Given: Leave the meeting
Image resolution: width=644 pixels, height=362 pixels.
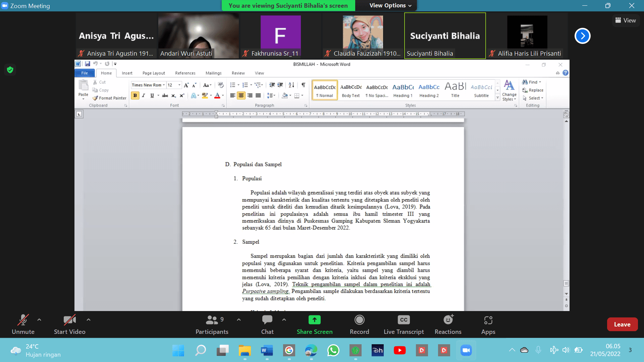Looking at the screenshot, I should (622, 324).
